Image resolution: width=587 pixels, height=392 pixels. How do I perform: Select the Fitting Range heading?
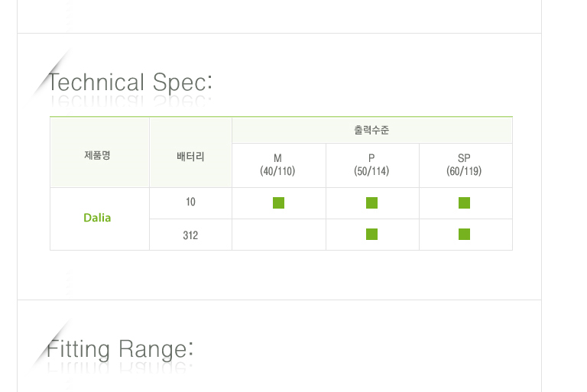(120, 350)
